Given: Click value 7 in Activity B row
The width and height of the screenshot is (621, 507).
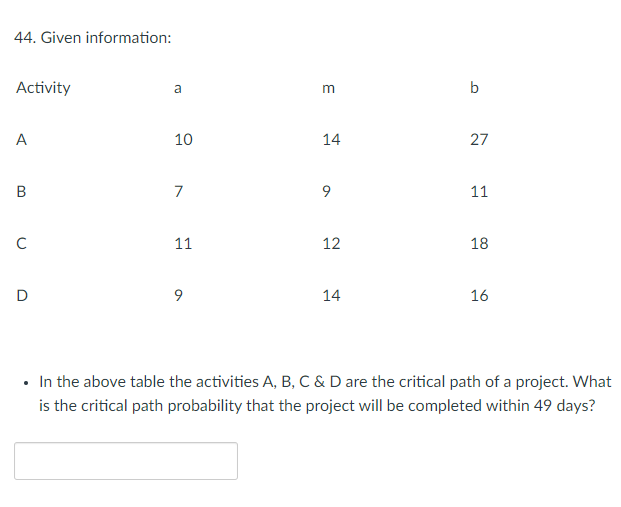Looking at the screenshot, I should (178, 192).
